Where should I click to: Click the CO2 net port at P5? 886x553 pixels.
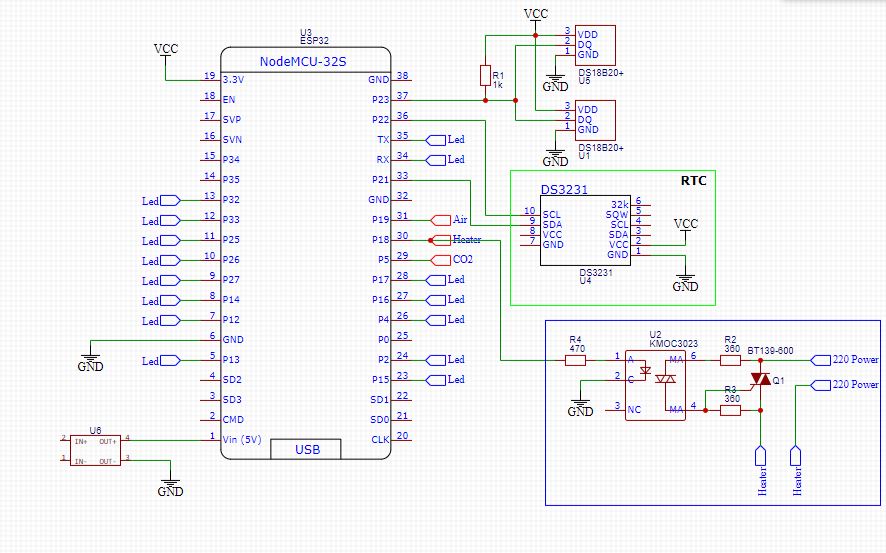[441, 259]
